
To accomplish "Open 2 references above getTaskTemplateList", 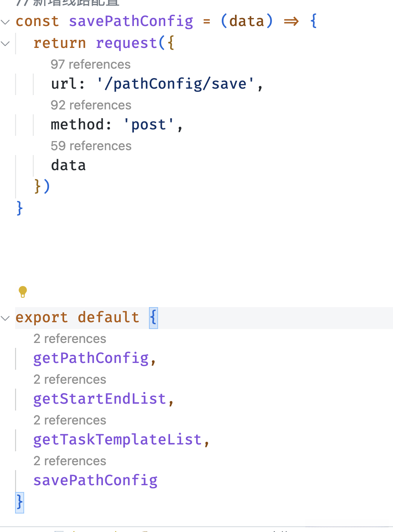I will coord(70,420).
